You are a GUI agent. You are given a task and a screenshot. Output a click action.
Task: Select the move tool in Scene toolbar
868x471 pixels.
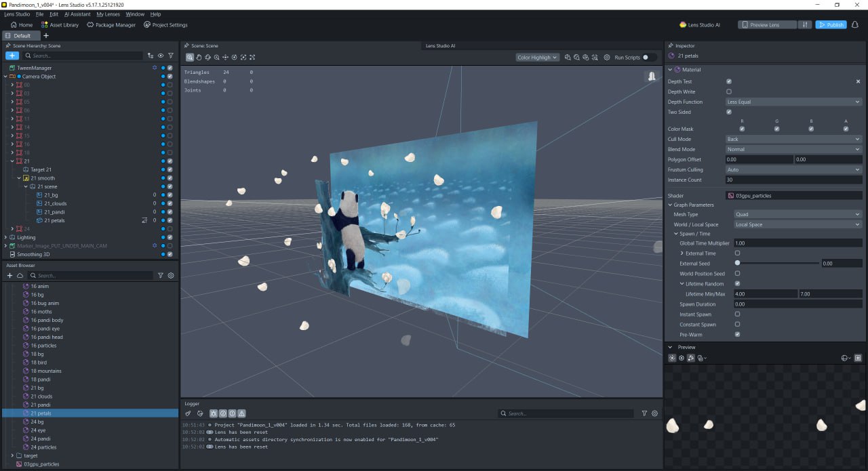point(225,58)
